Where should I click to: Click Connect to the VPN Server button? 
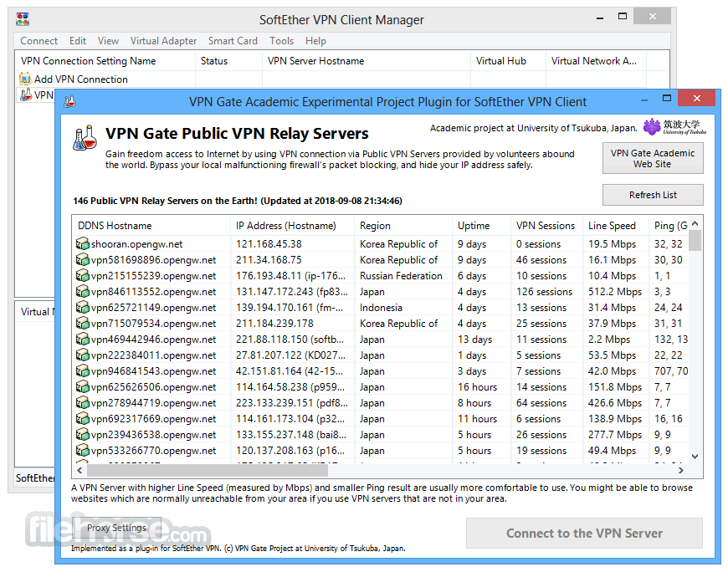[x=584, y=533]
